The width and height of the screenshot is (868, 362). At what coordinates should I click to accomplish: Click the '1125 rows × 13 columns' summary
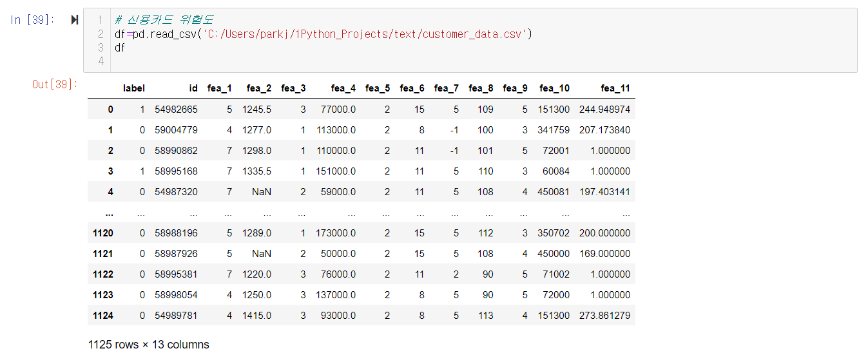149,345
